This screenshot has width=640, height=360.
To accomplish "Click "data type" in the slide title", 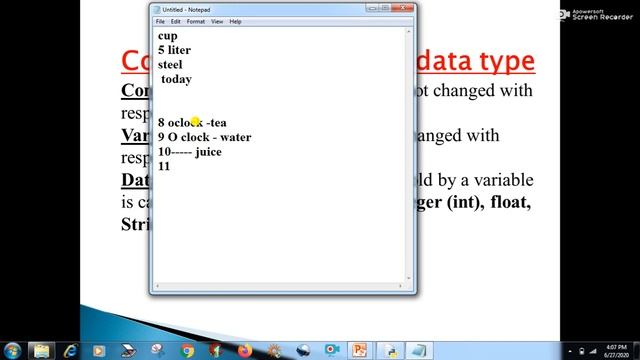I will pos(476,61).
